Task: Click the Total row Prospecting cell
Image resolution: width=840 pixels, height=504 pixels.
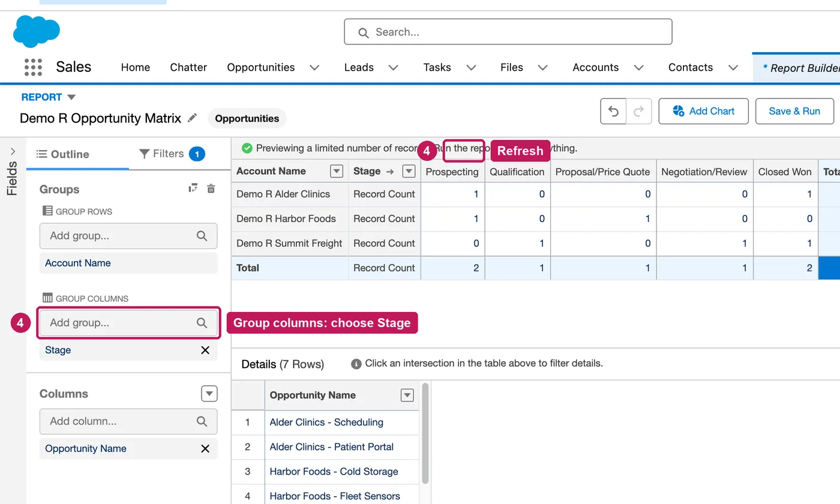Action: (452, 268)
